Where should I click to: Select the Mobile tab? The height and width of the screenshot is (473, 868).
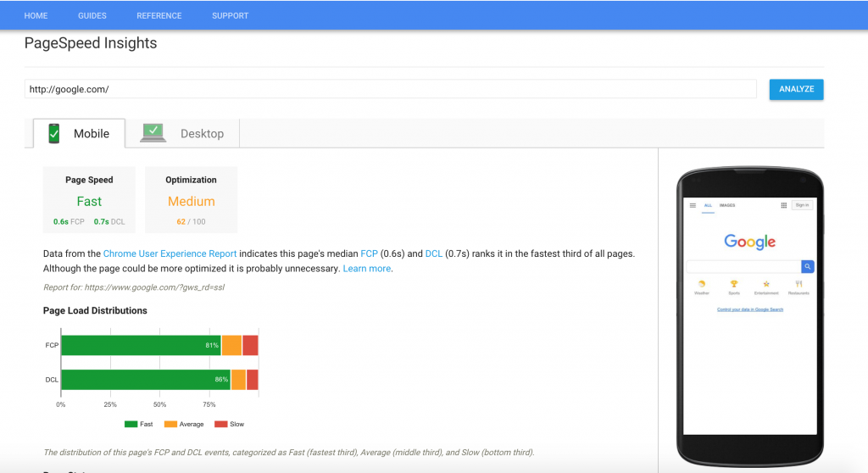coord(91,134)
